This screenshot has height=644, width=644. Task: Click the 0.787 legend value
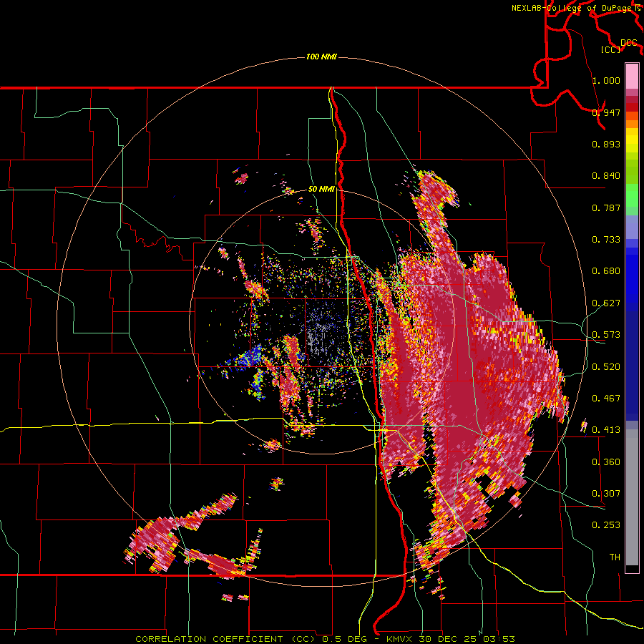click(x=606, y=208)
